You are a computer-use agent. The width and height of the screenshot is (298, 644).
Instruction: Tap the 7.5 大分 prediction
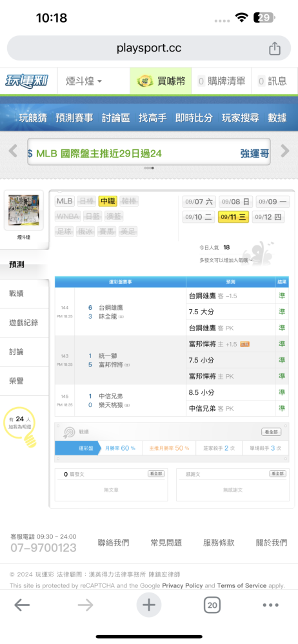point(201,312)
